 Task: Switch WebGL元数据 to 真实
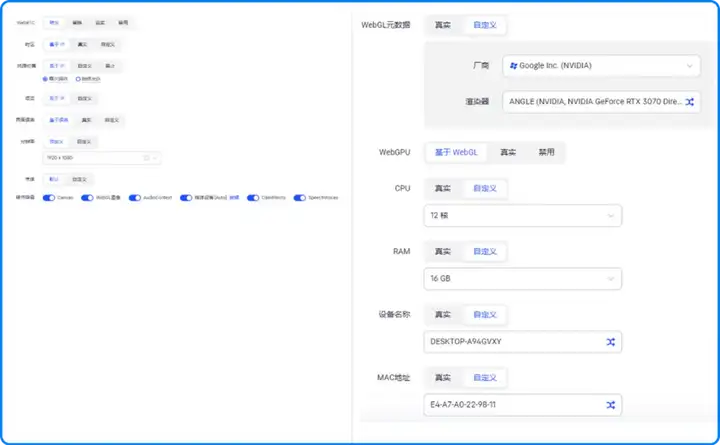point(443,25)
